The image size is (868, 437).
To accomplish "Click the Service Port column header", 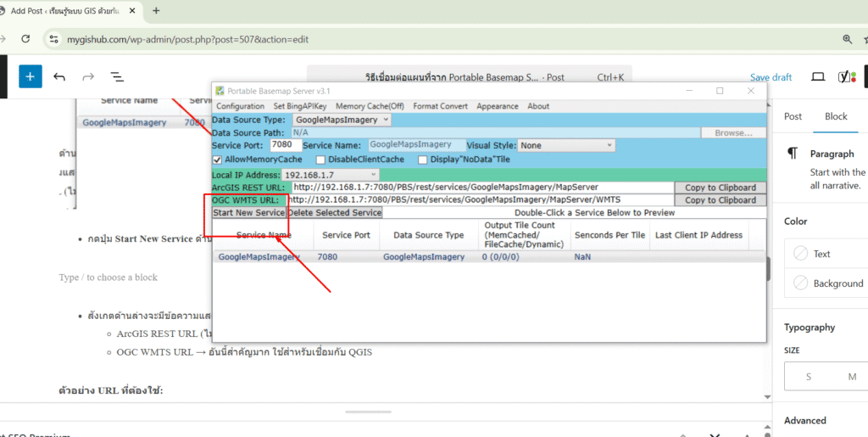I will 347,235.
